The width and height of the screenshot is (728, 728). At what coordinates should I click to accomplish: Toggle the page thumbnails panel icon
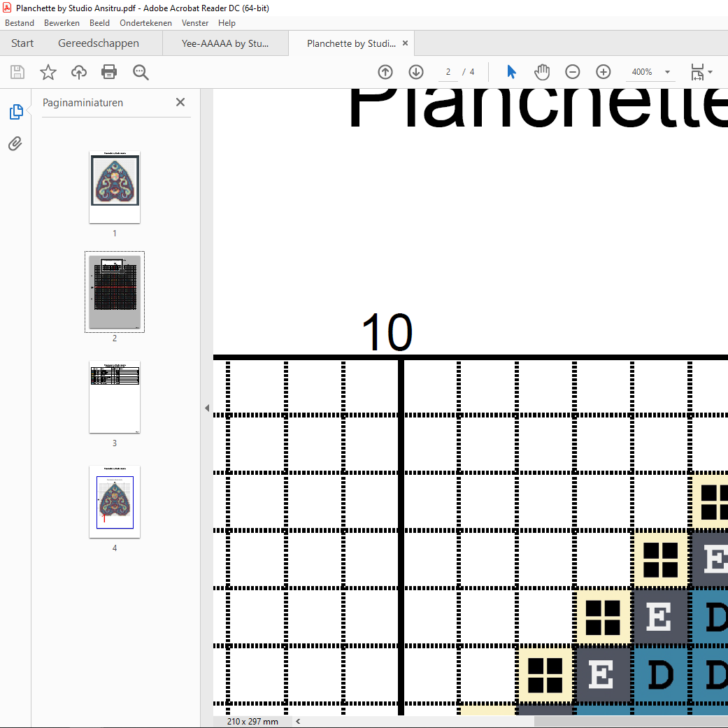(15, 112)
